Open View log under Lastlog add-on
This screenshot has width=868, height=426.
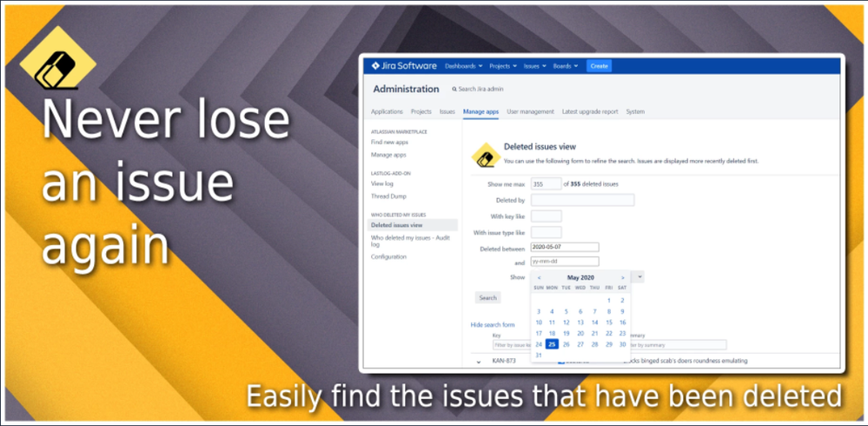click(x=382, y=184)
